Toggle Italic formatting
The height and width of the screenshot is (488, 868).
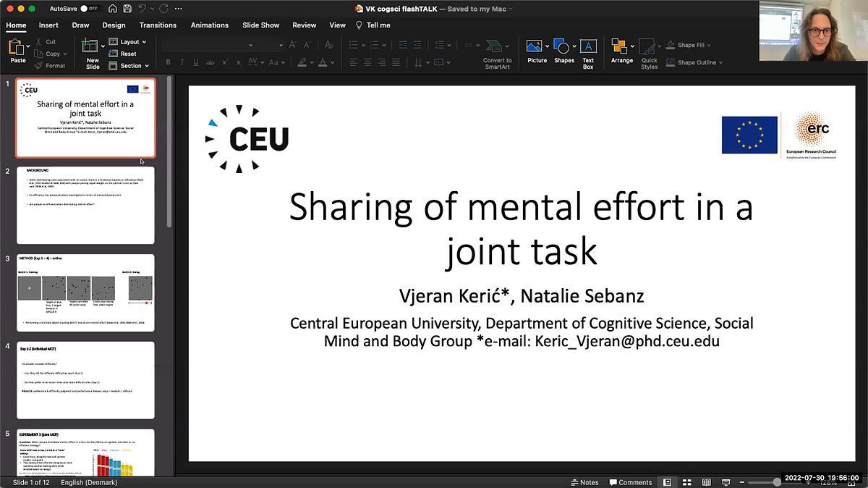(182, 62)
